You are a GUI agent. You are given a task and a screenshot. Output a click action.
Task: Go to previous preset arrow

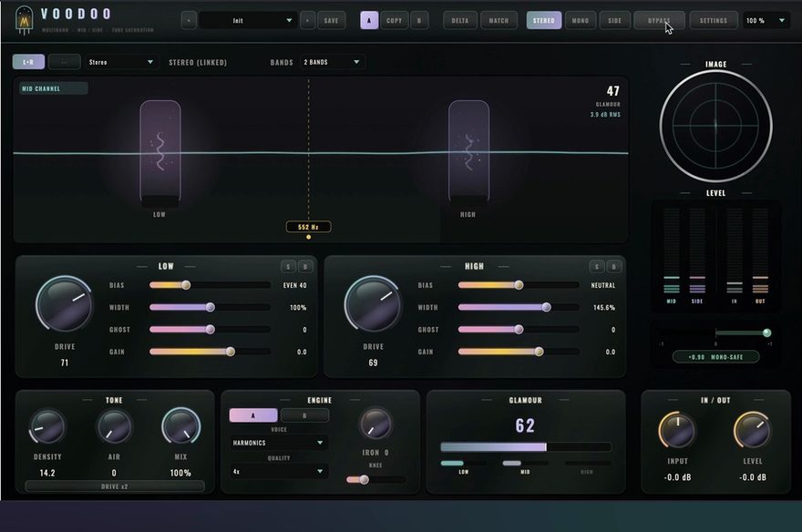pyautogui.click(x=189, y=20)
